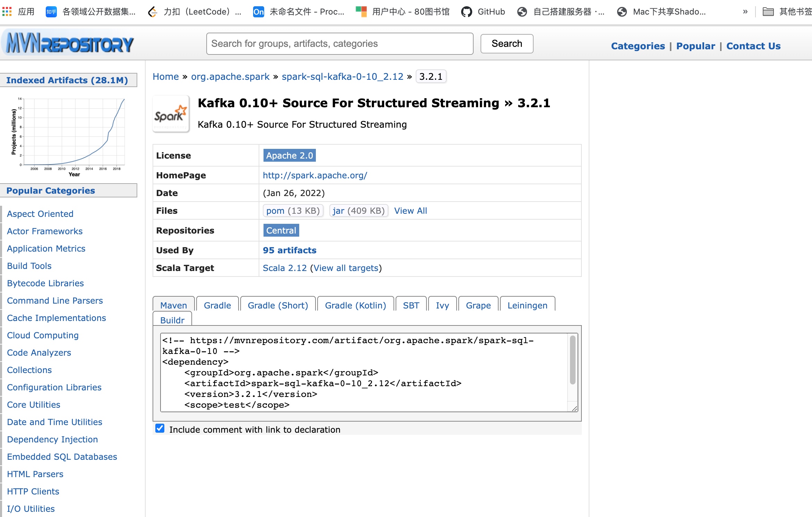Download the pom (13 KB) file

293,211
